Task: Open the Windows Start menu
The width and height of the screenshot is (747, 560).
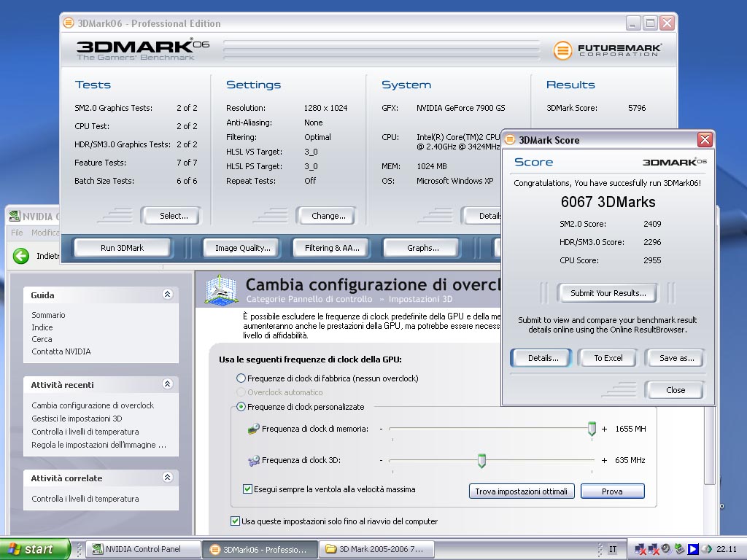Action: coord(34,549)
